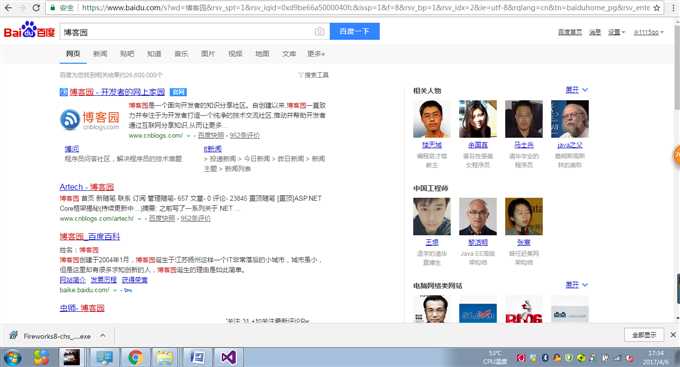Screen dimensions: 680x367
Task: Select the 文库 search tab
Action: pos(289,54)
